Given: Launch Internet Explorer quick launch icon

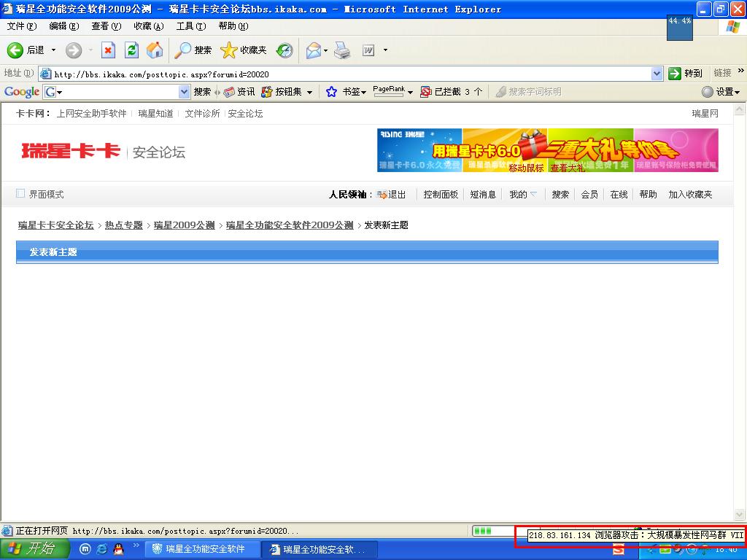Looking at the screenshot, I should tap(101, 549).
